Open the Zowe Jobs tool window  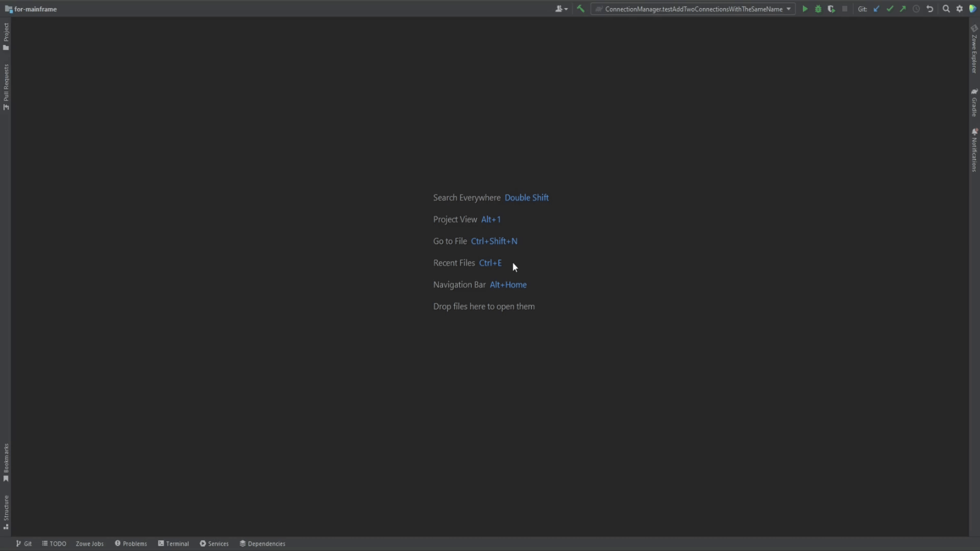(90, 543)
